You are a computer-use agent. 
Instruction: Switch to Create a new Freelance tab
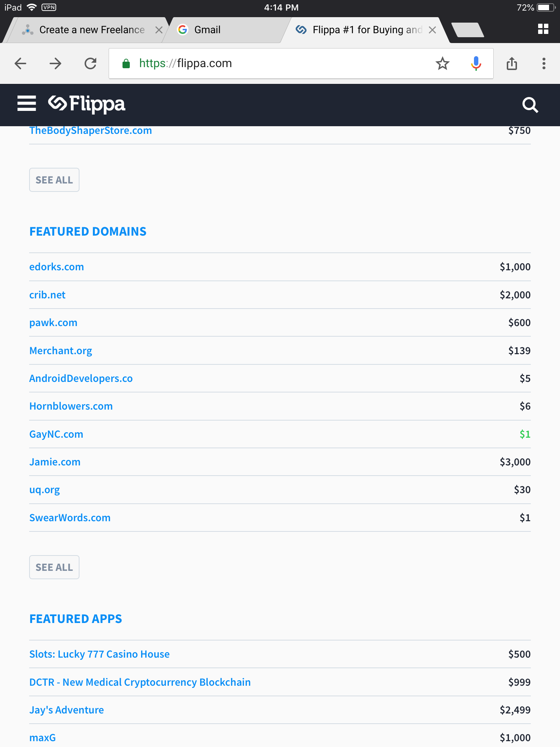pos(92,30)
